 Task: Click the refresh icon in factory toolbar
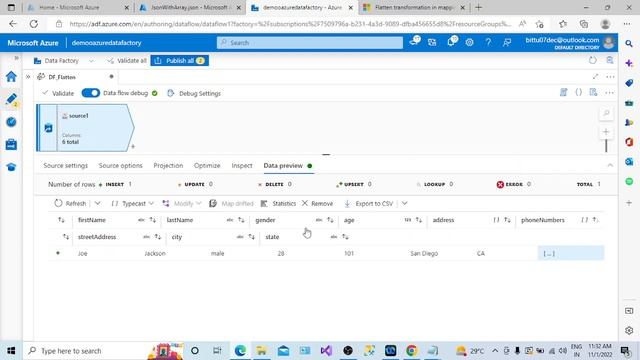click(x=593, y=60)
